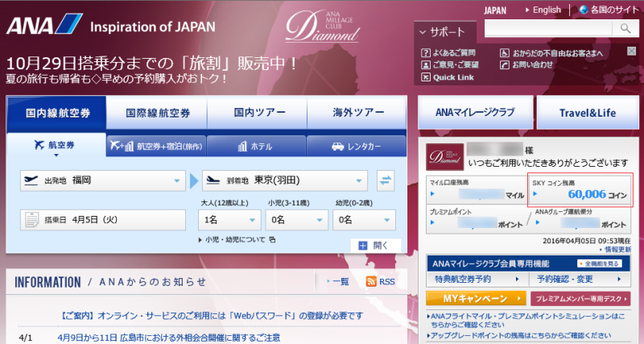Select 航空券+宿泊(旅作) sub-tab
Viewport: 644px width, 344px height.
point(156,146)
